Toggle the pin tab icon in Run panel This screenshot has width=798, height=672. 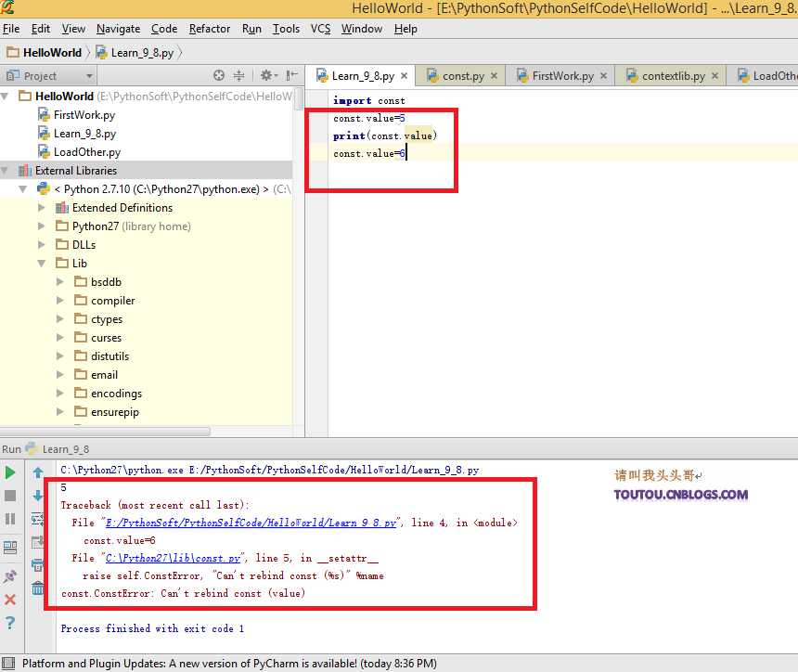coord(10,576)
